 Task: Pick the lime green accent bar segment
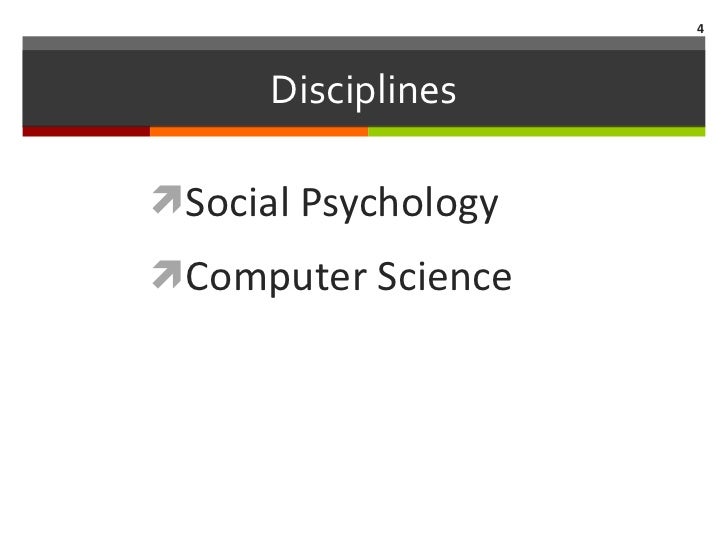(537, 131)
